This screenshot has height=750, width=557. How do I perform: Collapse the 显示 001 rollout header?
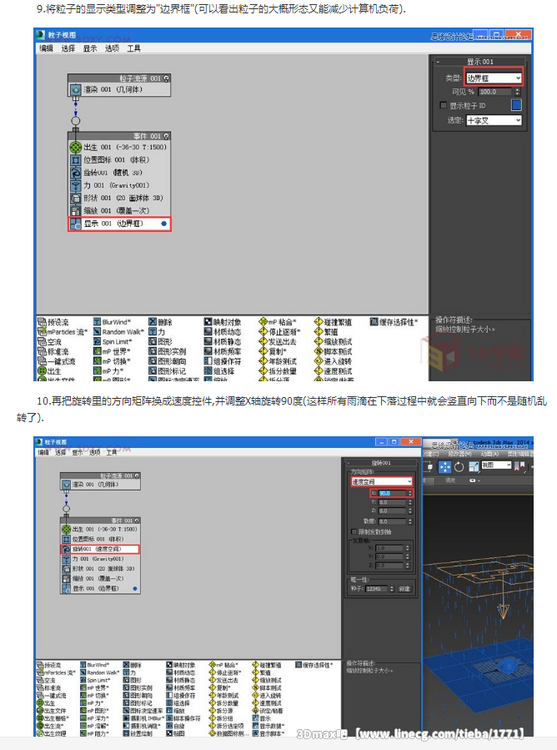[x=480, y=62]
